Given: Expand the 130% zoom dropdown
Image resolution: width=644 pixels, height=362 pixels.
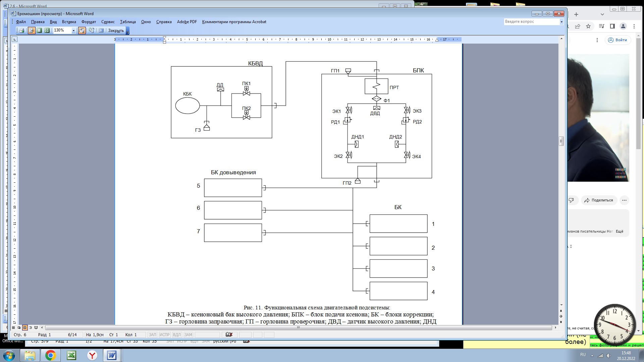Looking at the screenshot, I should [x=73, y=31].
